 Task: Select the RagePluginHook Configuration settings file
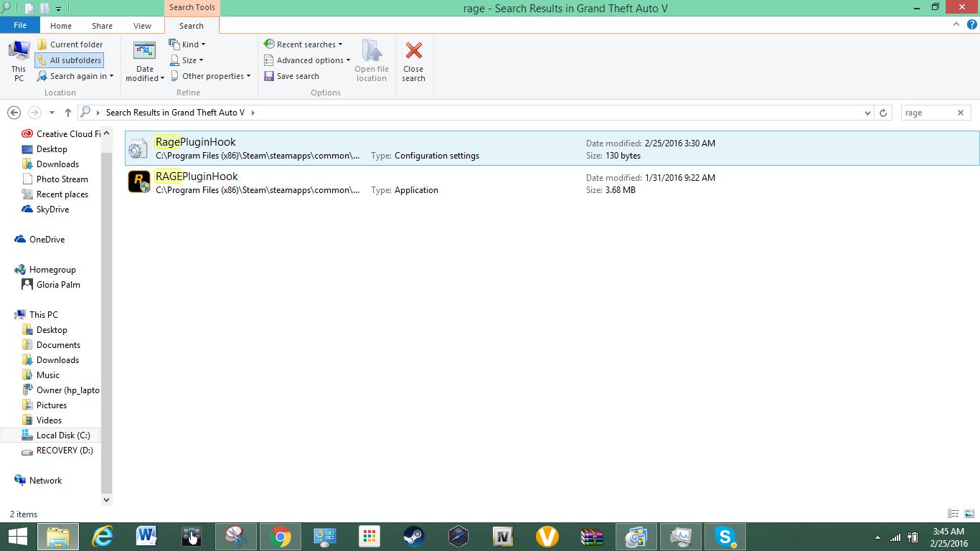(552, 148)
